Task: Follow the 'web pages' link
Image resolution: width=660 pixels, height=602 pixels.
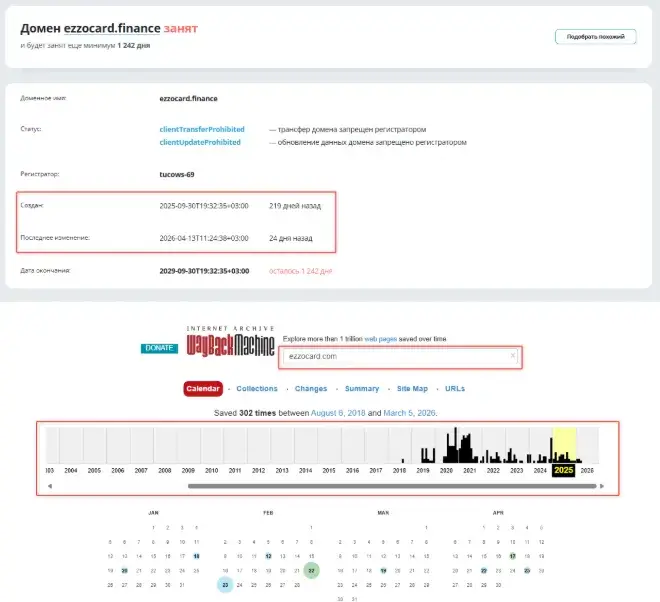Action: tap(381, 339)
